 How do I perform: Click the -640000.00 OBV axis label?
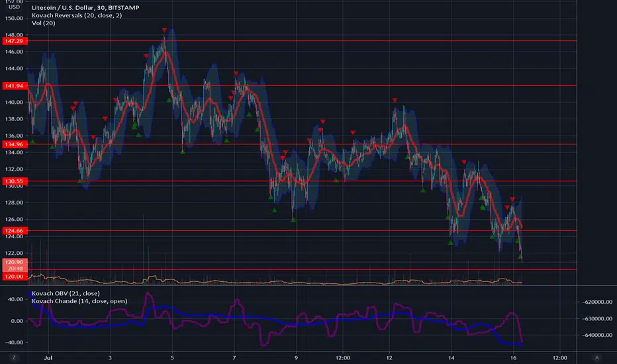click(x=596, y=336)
